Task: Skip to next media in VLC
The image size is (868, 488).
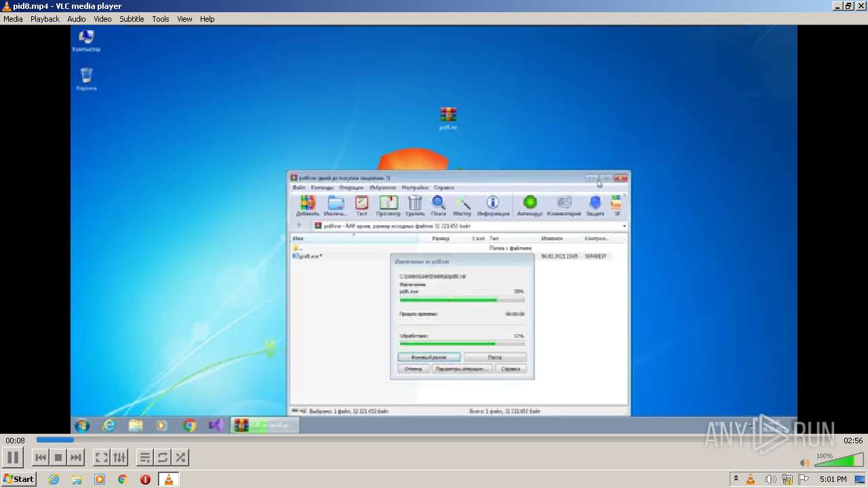Action: [x=76, y=457]
